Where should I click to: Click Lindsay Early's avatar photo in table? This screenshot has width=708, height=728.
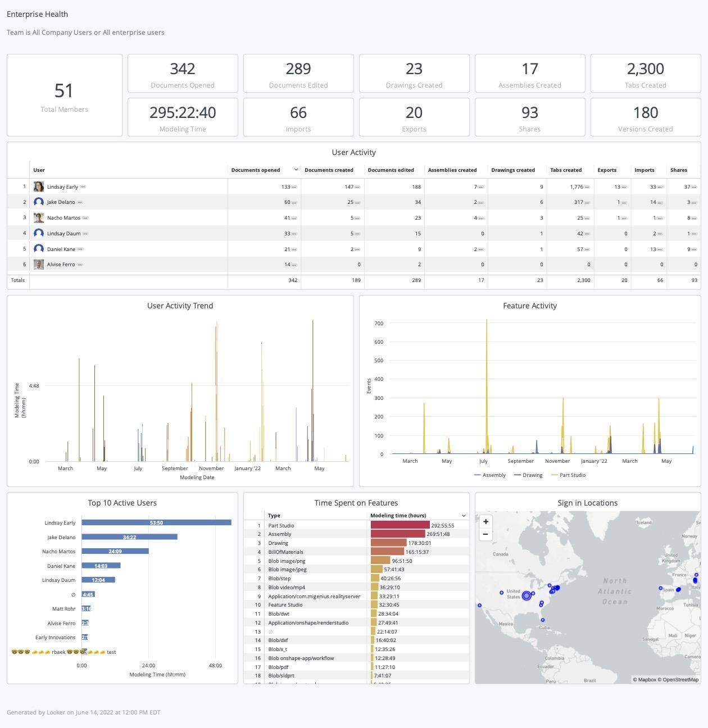point(39,186)
